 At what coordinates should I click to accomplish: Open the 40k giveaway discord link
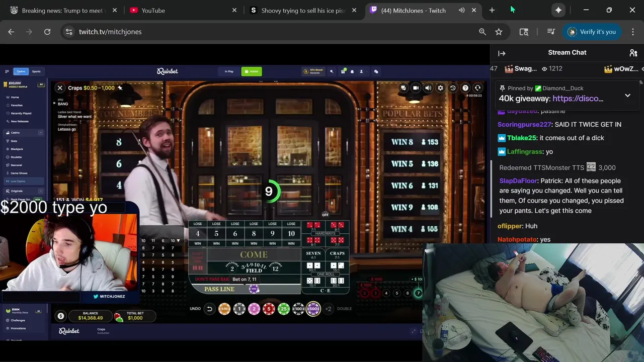click(x=578, y=99)
